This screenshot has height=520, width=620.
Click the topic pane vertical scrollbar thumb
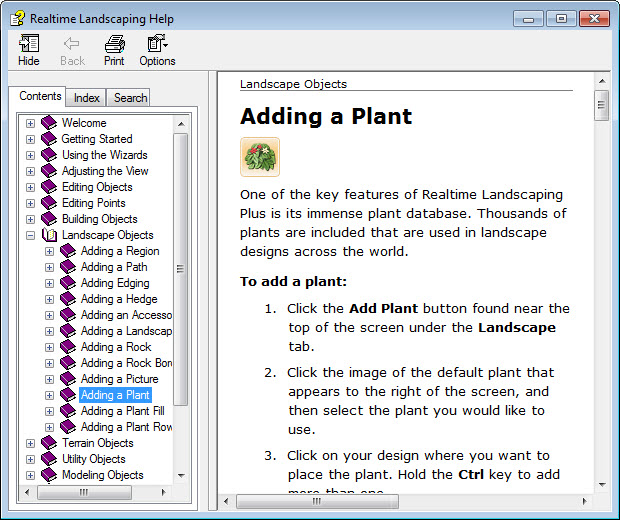click(602, 105)
